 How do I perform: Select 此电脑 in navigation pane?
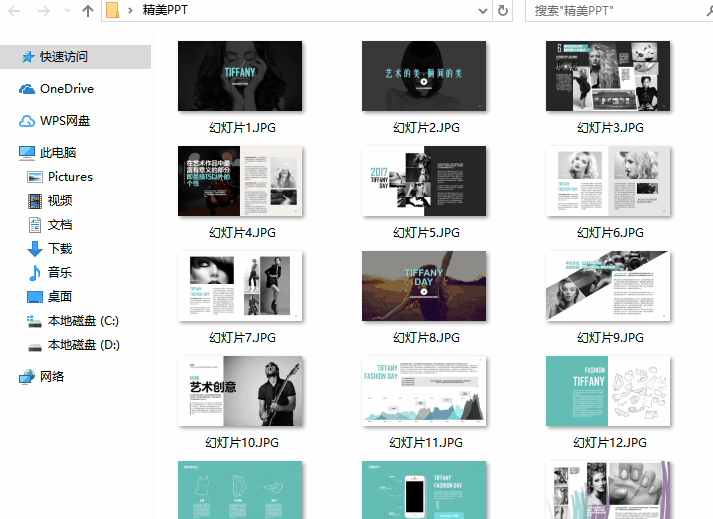(58, 152)
